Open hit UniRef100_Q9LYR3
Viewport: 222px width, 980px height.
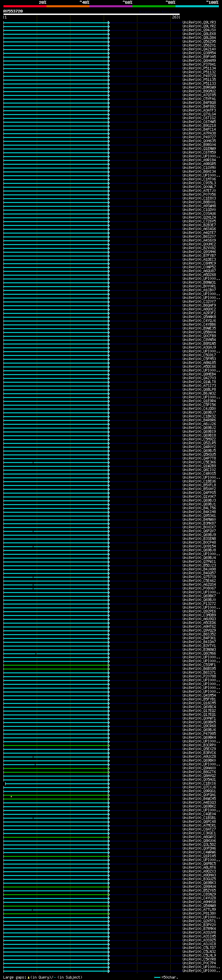click(199, 23)
